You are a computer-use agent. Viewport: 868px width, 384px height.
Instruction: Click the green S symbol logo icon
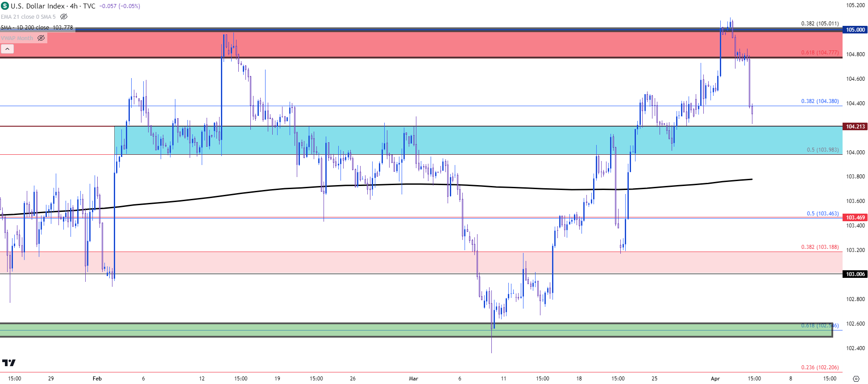click(5, 6)
